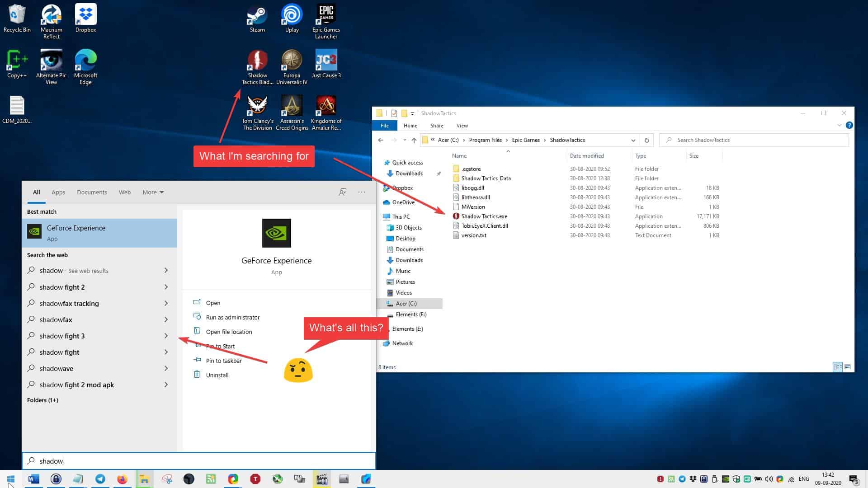Select the CDM_2020 text file on desktop
The width and height of the screenshot is (868, 488).
click(x=17, y=109)
